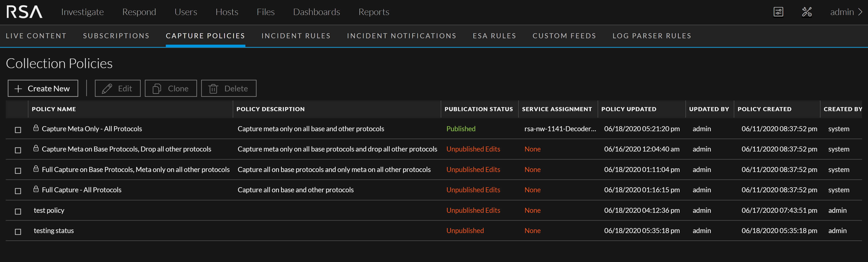868x262 pixels.
Task: Open rsa-nw-1141-Decoder service assignment
Action: pos(560,129)
